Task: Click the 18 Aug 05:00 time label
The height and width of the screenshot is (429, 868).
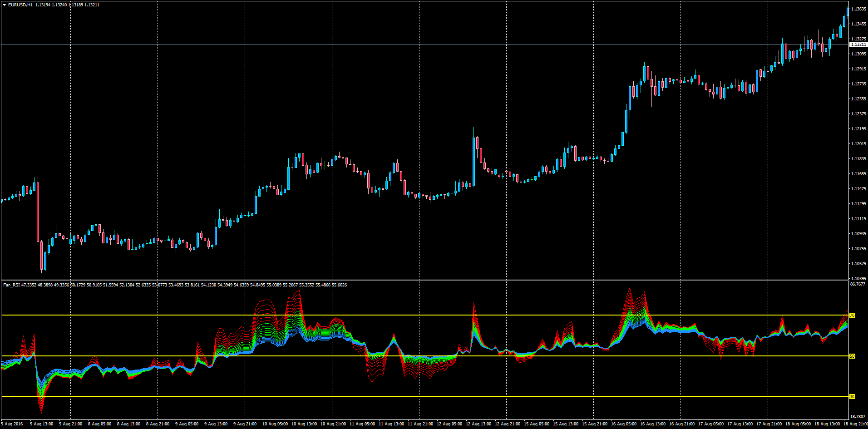Action: pos(798,424)
